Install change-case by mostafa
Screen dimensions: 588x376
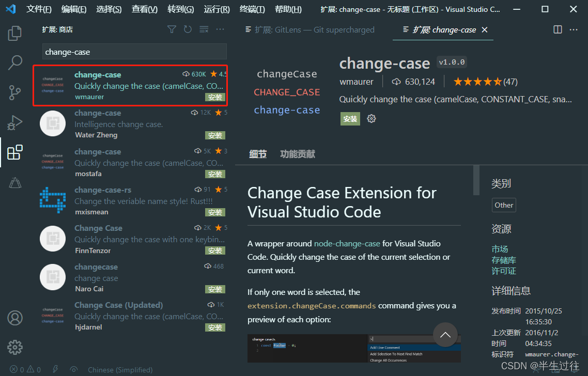pos(215,174)
